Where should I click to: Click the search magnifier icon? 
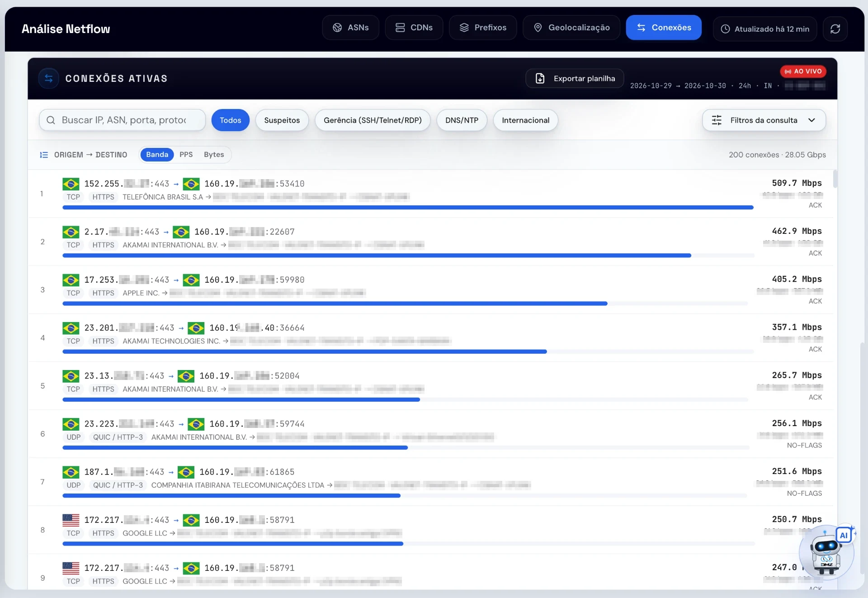(51, 120)
